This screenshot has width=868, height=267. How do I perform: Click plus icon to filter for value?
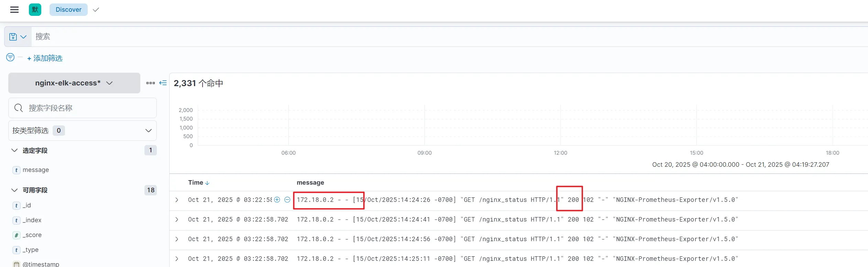coord(277,200)
